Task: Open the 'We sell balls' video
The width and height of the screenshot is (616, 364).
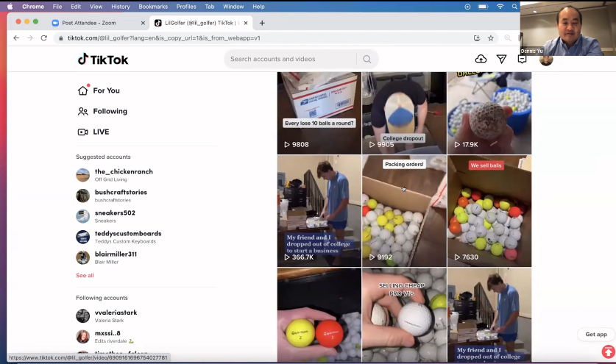Action: (x=489, y=211)
